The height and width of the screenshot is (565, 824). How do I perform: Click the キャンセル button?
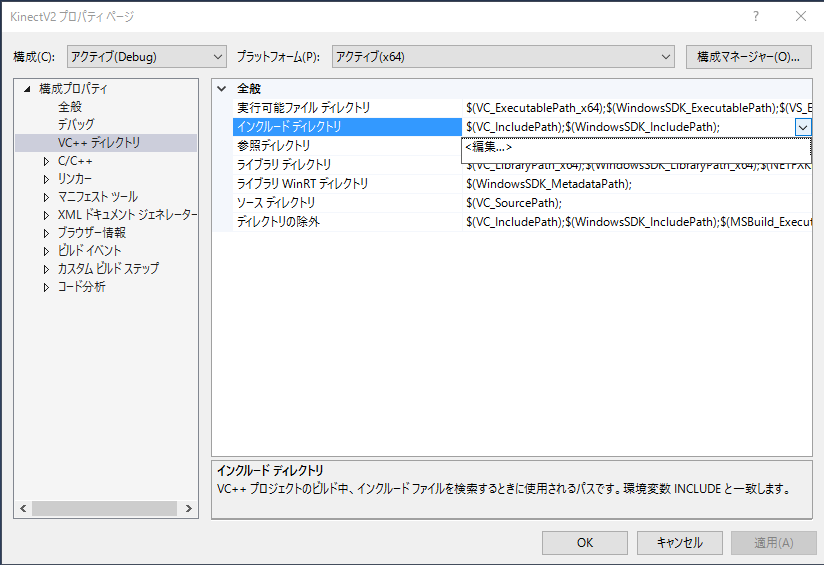pos(679,543)
